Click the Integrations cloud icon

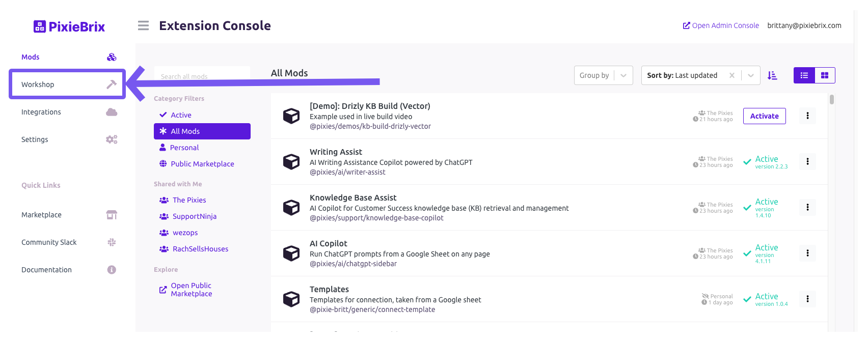coord(112,112)
